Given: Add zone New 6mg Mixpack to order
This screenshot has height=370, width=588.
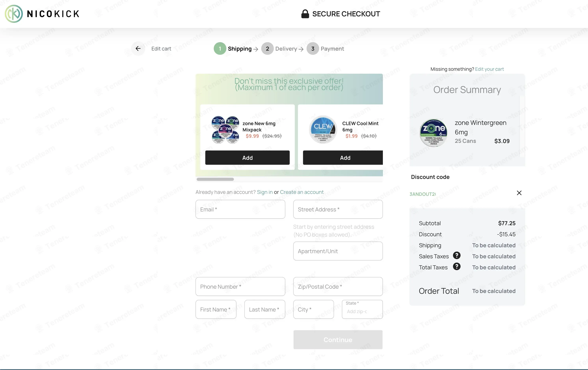Looking at the screenshot, I should 247,158.
